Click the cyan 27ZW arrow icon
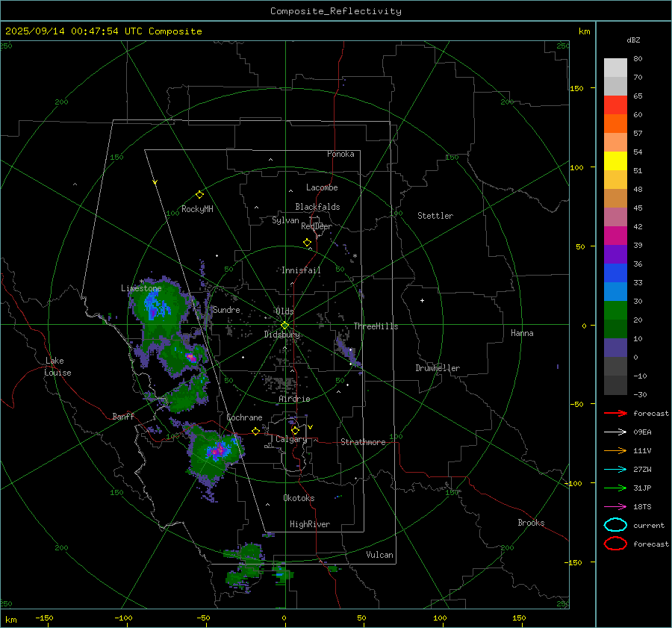The image size is (672, 628). tap(615, 470)
